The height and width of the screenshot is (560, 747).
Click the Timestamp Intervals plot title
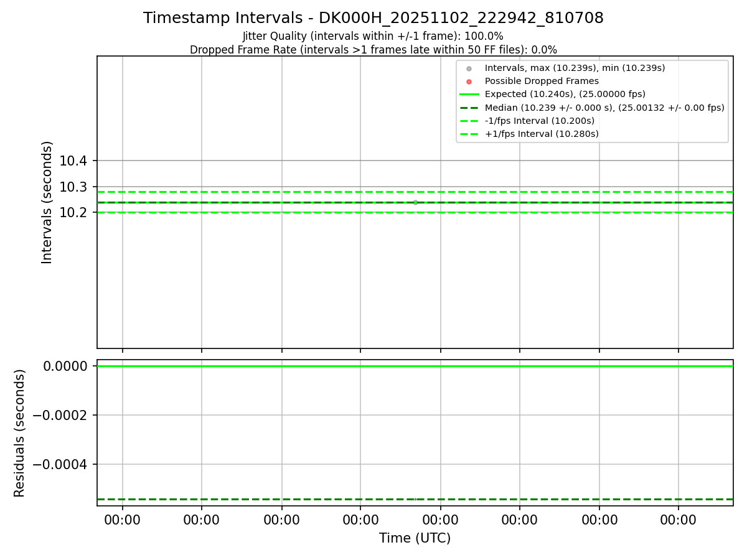374,18
